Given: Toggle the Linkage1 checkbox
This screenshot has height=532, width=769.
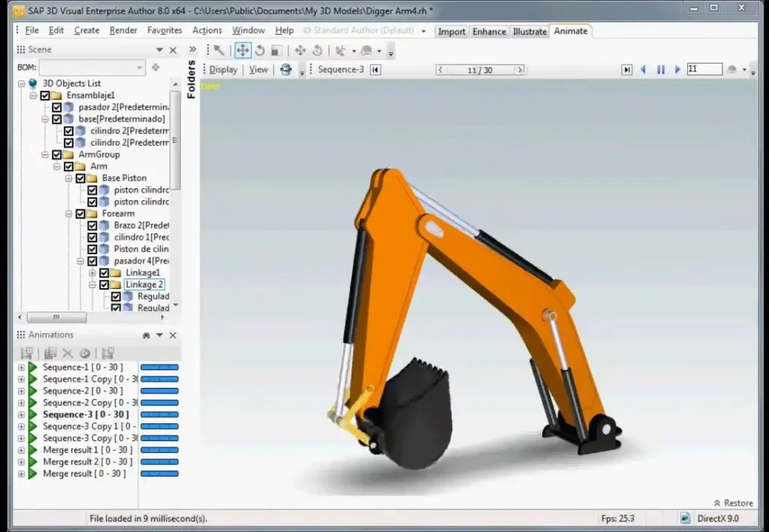Looking at the screenshot, I should tap(104, 272).
